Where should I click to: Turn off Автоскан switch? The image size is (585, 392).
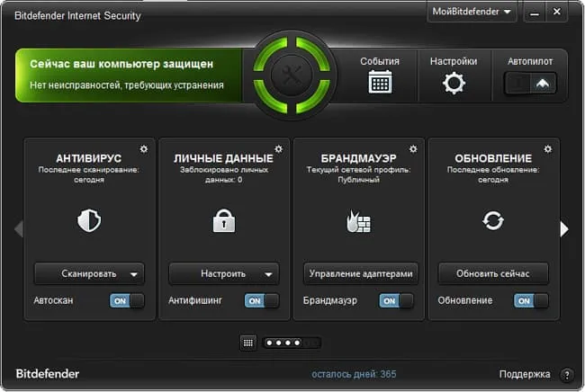coord(127,300)
